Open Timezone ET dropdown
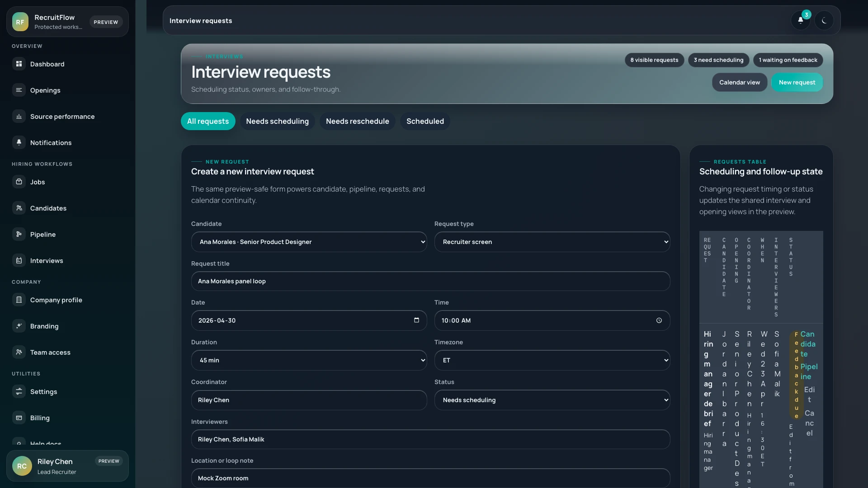The image size is (868, 488). [x=552, y=360]
